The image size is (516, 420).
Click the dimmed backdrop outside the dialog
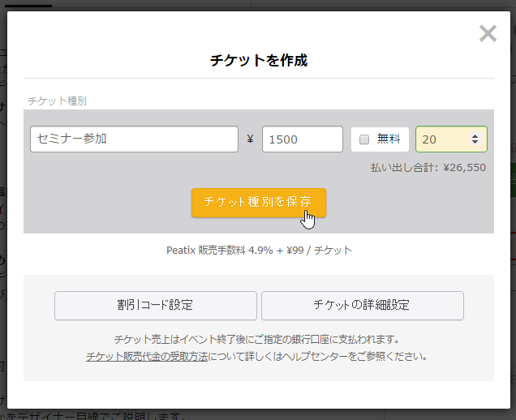[x=3, y=243]
